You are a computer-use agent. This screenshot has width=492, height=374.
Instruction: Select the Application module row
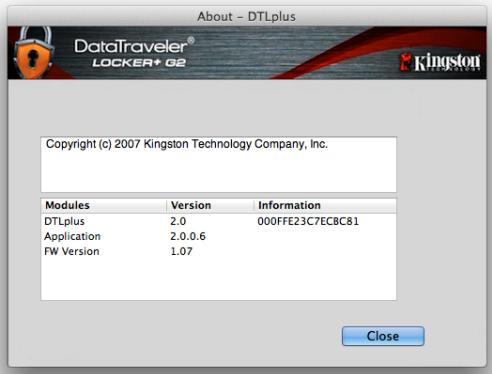(x=219, y=236)
